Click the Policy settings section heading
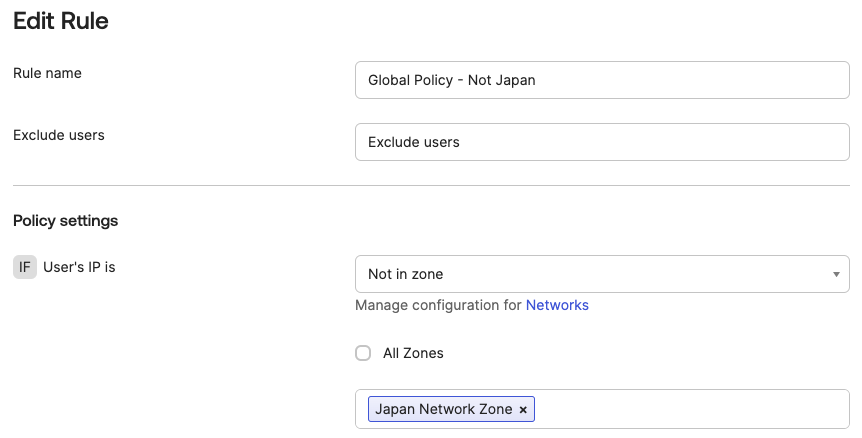The image size is (862, 438). coord(65,221)
